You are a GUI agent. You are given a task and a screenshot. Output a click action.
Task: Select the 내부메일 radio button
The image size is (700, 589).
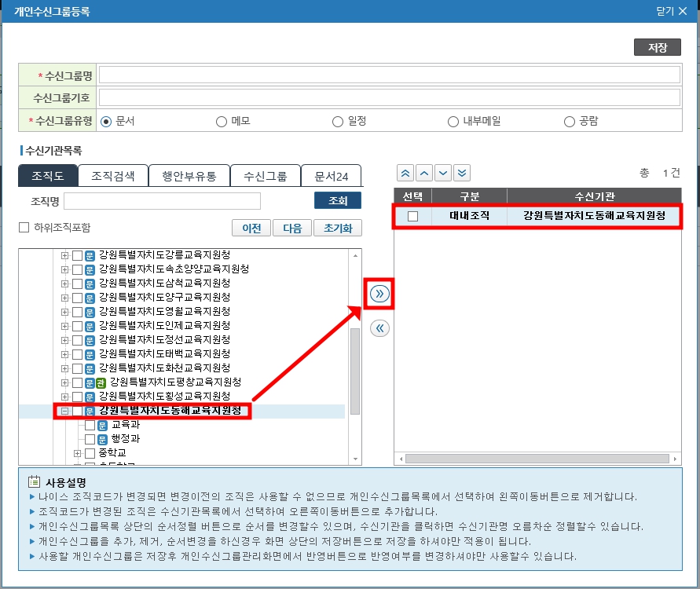click(x=453, y=122)
